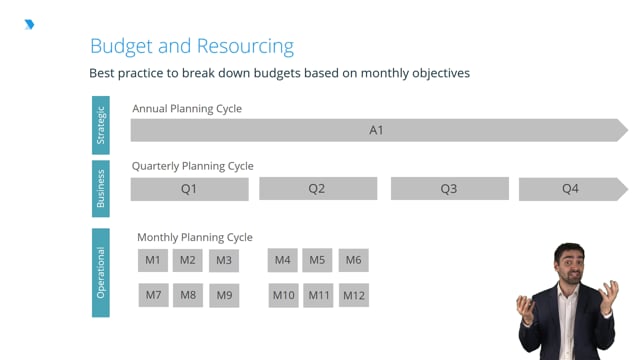Select the M9 month box
640x360 pixels.
(224, 296)
